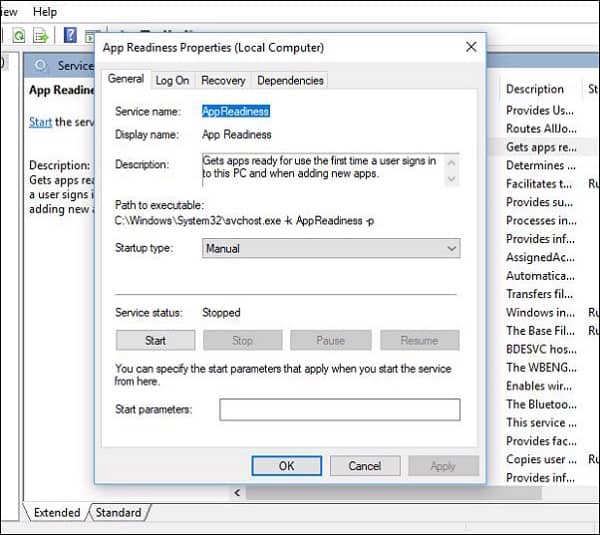Click the horizontal scrollbar left arrow
The image size is (600, 535).
coord(237,493)
